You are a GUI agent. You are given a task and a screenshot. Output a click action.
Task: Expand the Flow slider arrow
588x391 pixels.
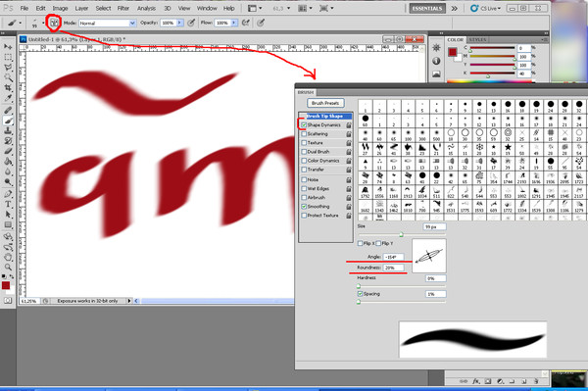234,23
